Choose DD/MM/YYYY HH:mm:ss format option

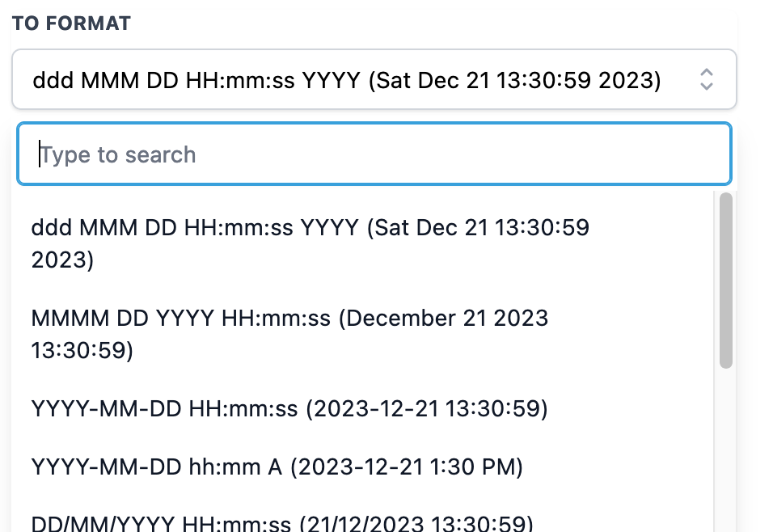point(362,521)
